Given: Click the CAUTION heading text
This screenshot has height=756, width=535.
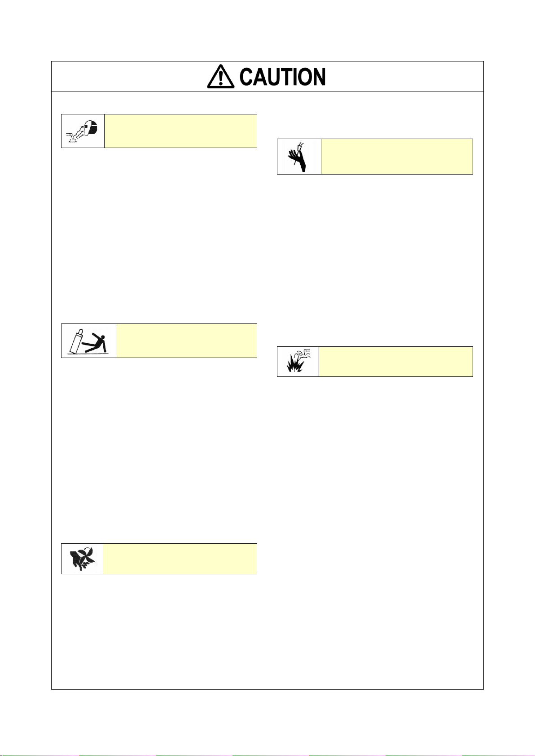Looking at the screenshot, I should 282,78.
